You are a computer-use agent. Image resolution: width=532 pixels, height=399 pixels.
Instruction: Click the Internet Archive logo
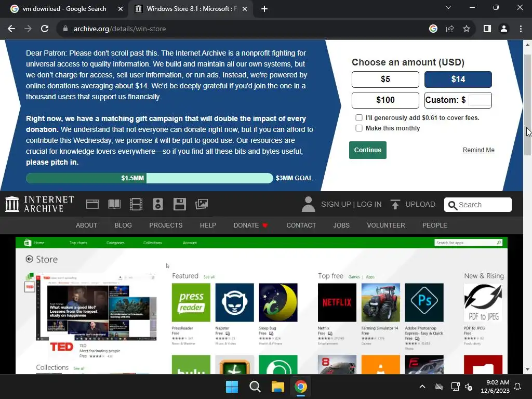pos(39,204)
